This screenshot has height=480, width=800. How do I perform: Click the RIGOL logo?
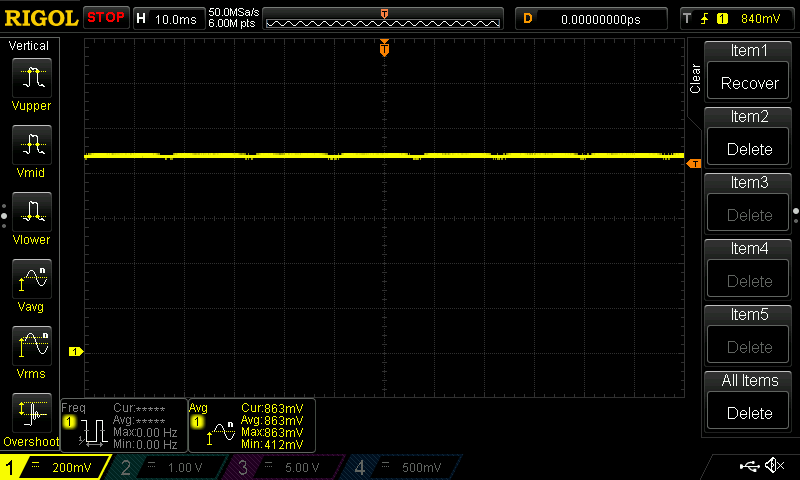click(41, 18)
